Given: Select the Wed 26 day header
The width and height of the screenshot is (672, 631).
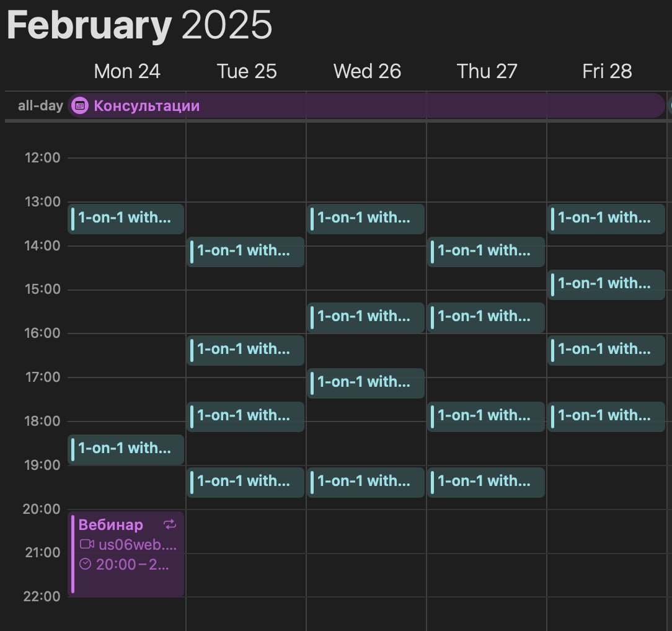Looking at the screenshot, I should pos(367,71).
